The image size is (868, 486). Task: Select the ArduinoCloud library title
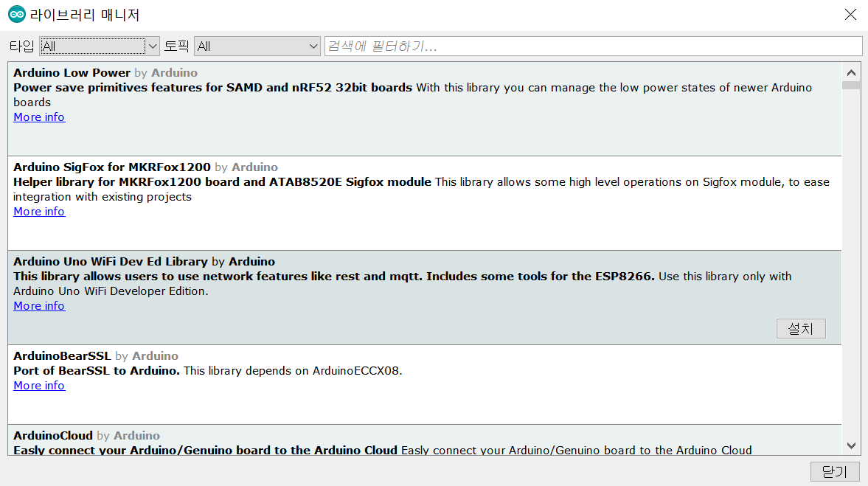click(53, 436)
